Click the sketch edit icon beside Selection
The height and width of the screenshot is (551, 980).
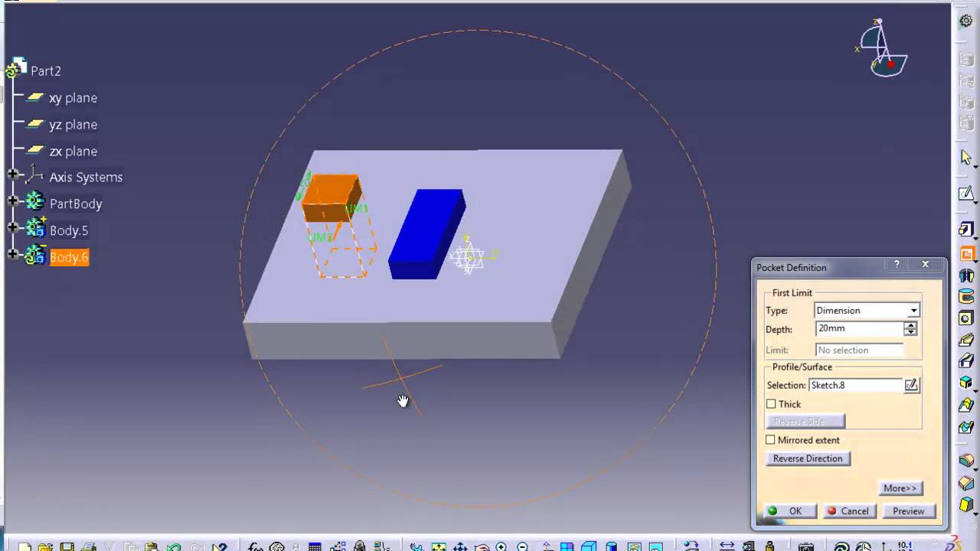point(911,385)
